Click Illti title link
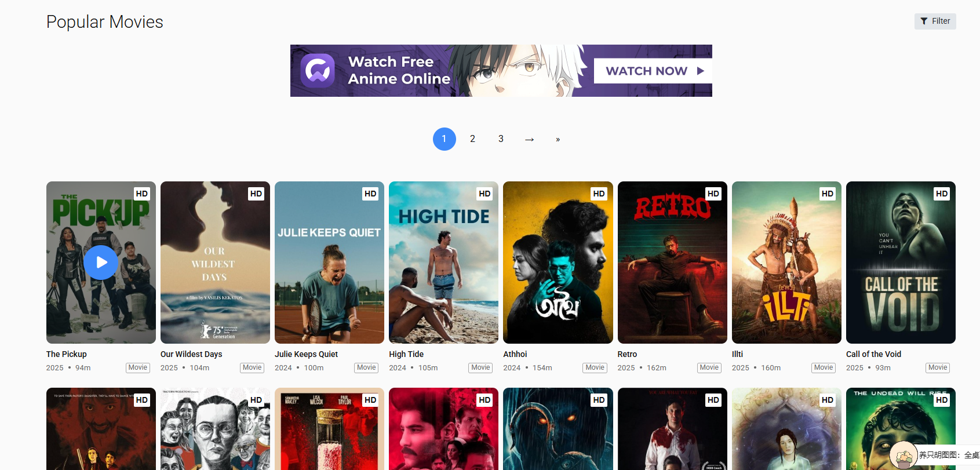Viewport: 980px width, 470px height. (737, 354)
